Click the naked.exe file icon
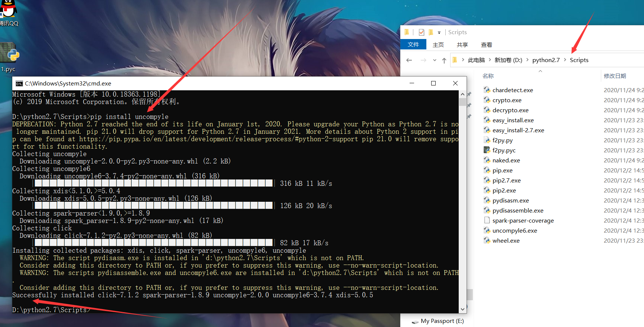The width and height of the screenshot is (644, 327). click(487, 160)
